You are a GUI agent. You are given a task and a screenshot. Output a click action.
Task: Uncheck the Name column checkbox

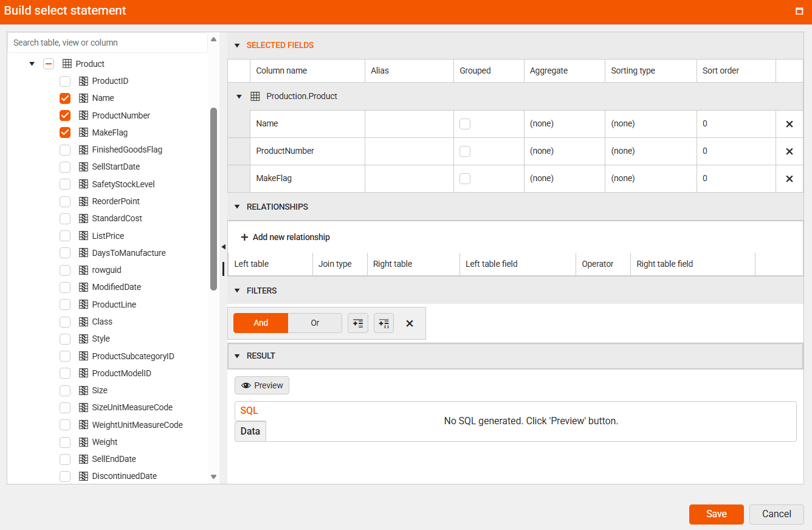point(64,98)
